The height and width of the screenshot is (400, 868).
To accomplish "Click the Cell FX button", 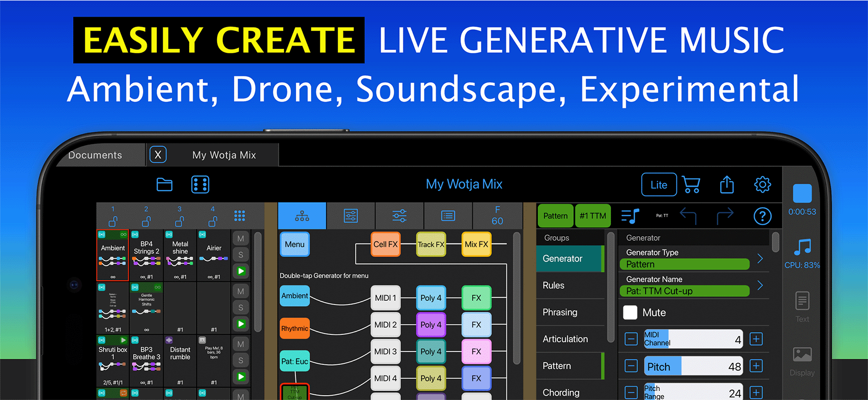I will (385, 244).
